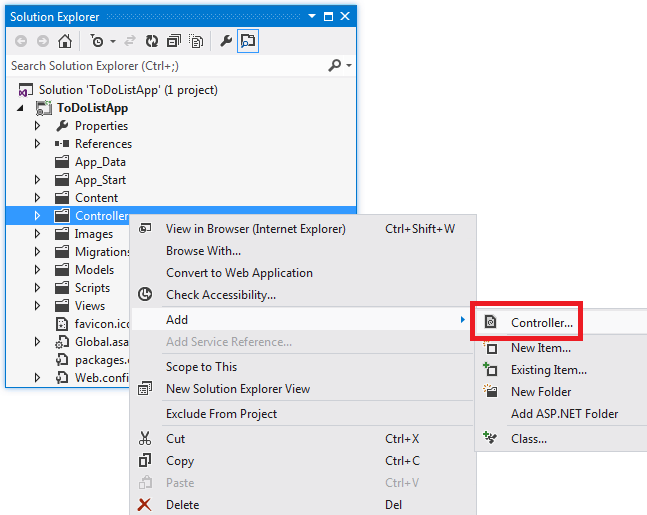Viewport: 647px width, 515px height.
Task: Choose View in Browser (Internet Explorer)
Action: tap(303, 229)
